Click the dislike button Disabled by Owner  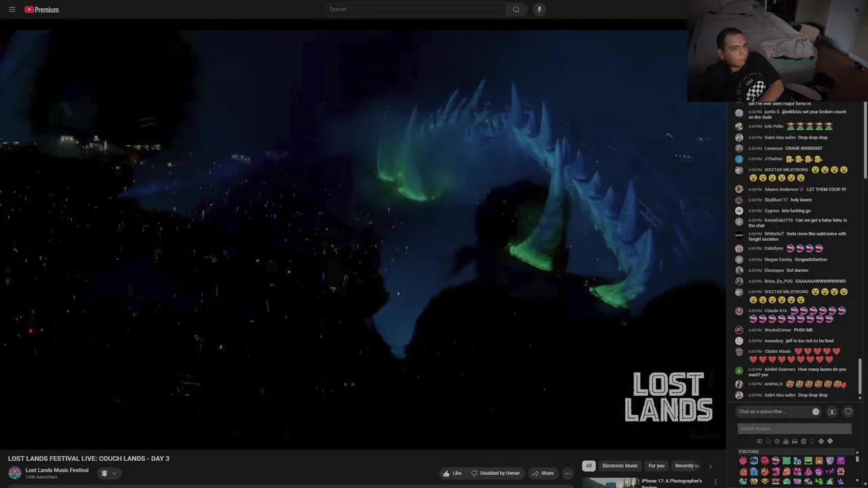[x=495, y=473]
